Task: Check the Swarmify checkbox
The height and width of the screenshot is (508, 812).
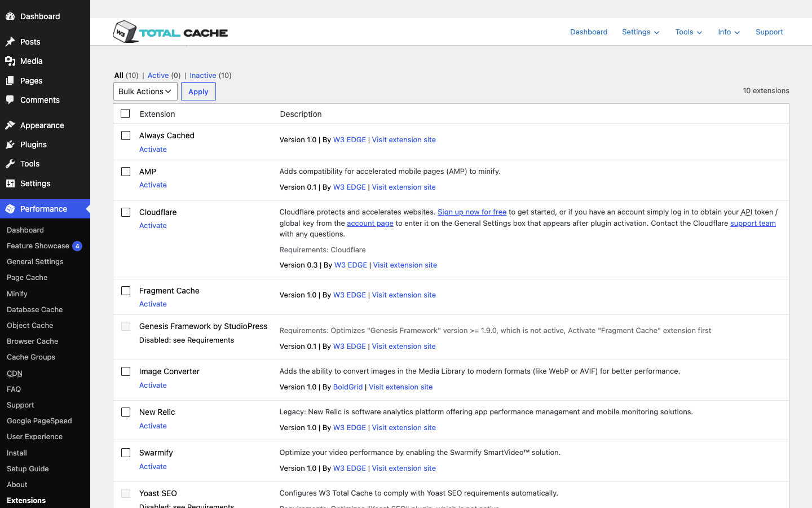Action: tap(126, 453)
